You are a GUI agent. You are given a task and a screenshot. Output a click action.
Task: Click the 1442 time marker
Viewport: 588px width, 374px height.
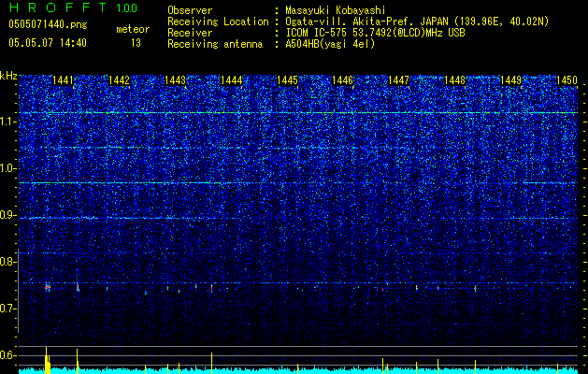pos(119,80)
